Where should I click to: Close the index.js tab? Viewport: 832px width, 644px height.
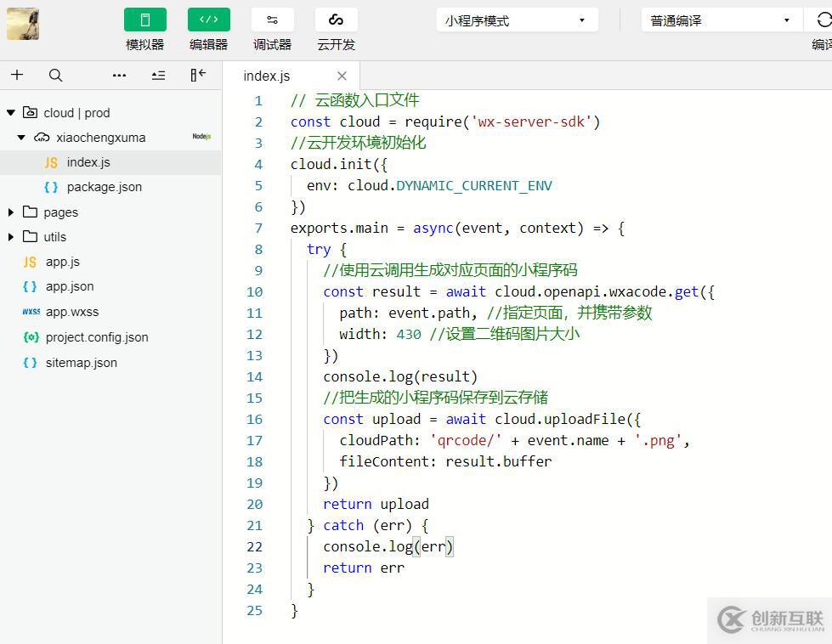point(342,76)
